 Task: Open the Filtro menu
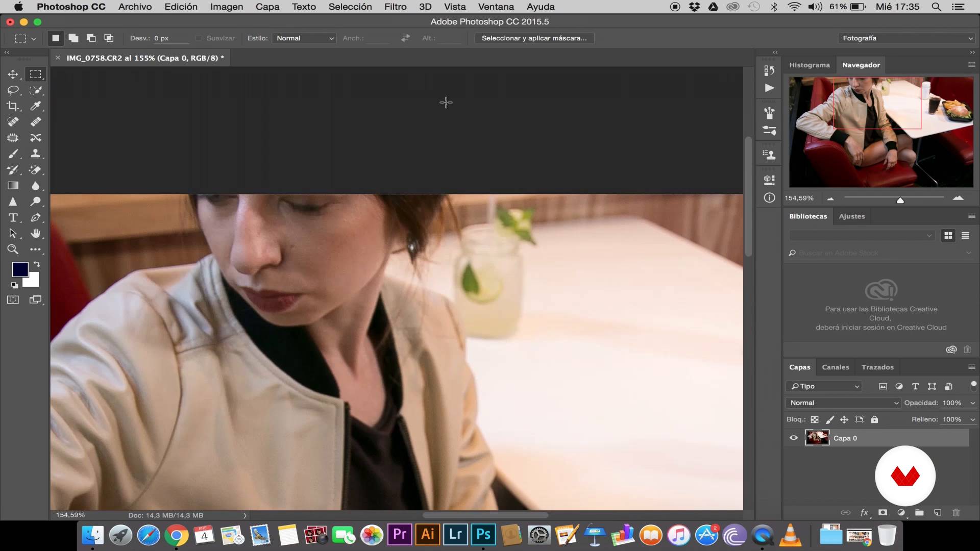click(395, 7)
